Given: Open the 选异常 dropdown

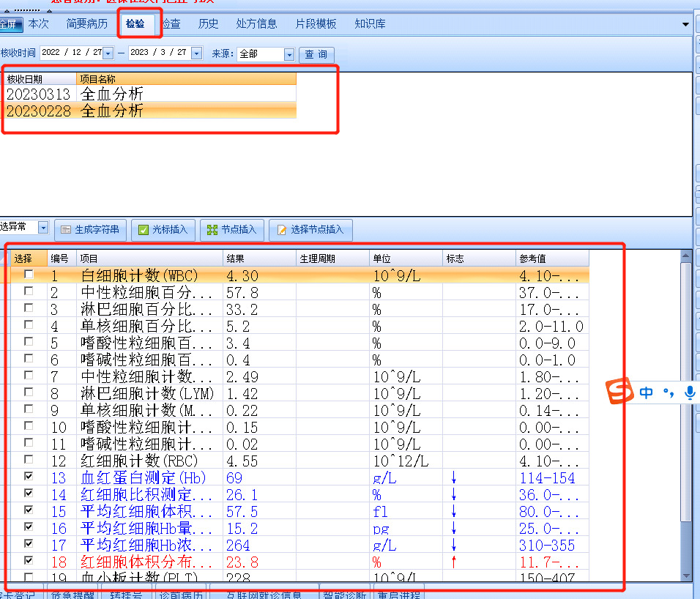Looking at the screenshot, I should point(43,228).
